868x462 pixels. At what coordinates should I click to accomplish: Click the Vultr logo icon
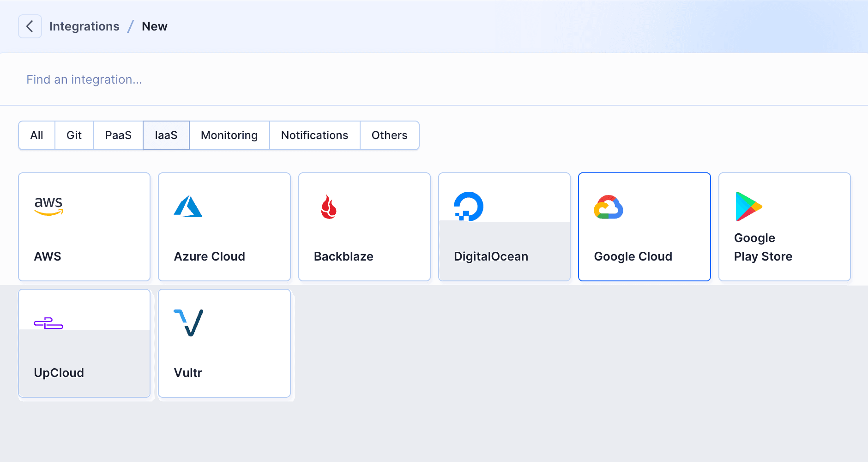188,323
